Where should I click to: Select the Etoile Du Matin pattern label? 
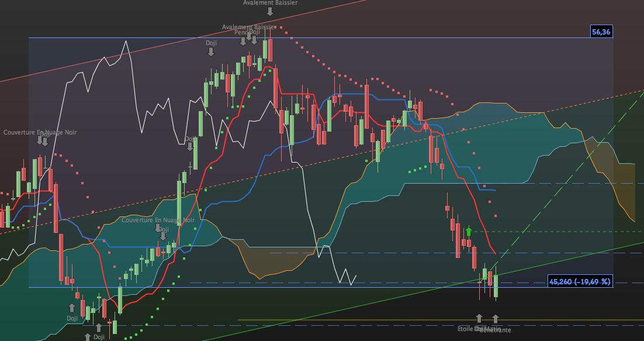point(479,329)
